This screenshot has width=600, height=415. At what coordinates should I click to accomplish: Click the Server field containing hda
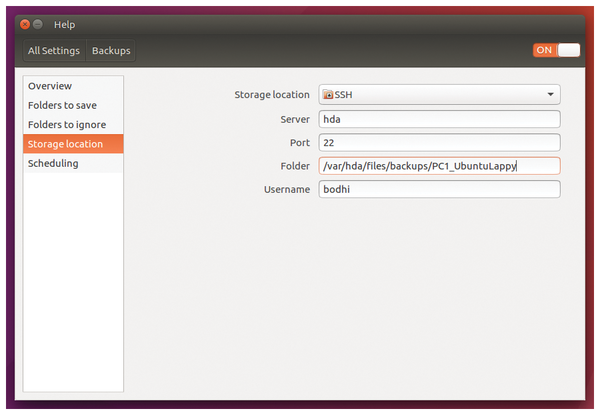tap(439, 119)
